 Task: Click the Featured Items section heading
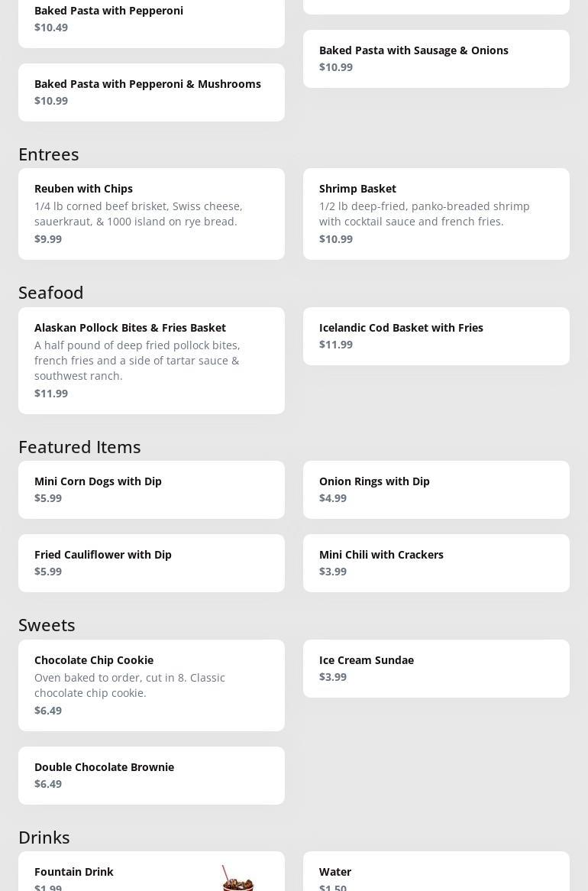point(79,447)
